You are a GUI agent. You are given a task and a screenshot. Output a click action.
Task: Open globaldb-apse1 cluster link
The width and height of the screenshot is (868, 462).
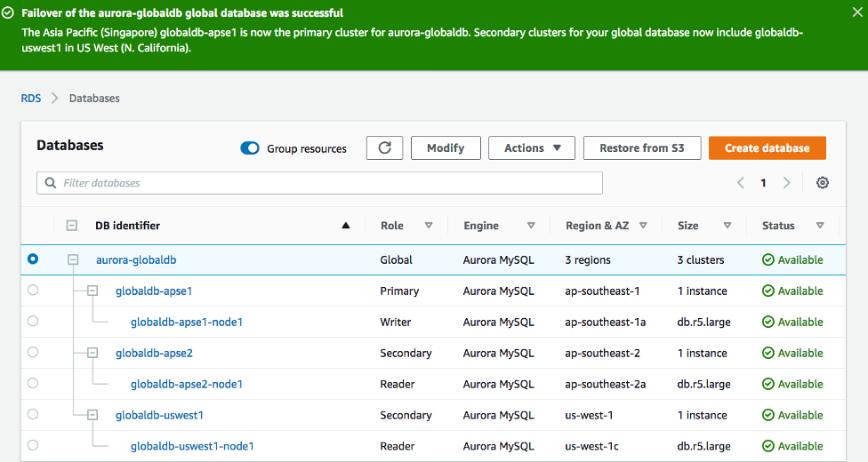[154, 291]
